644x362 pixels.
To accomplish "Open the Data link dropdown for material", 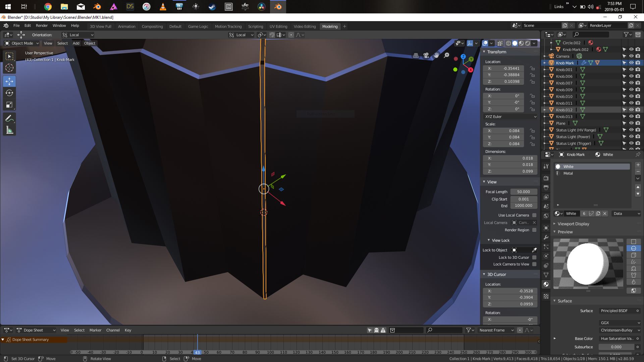I will [626, 214].
